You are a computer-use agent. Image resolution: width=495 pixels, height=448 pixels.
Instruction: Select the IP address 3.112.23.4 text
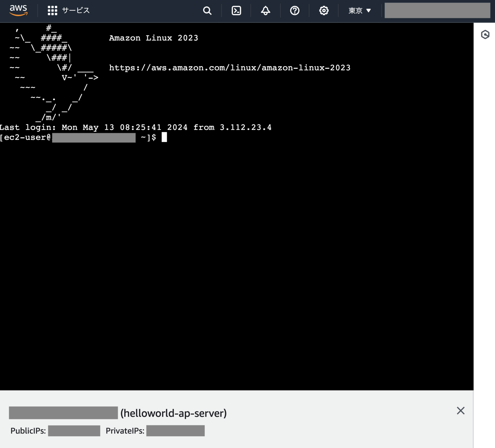point(246,127)
